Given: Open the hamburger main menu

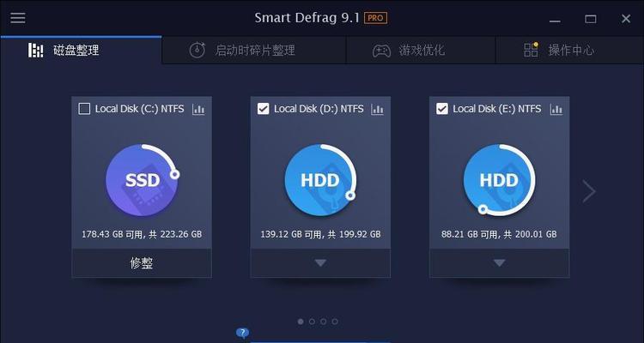Looking at the screenshot, I should pyautogui.click(x=18, y=18).
